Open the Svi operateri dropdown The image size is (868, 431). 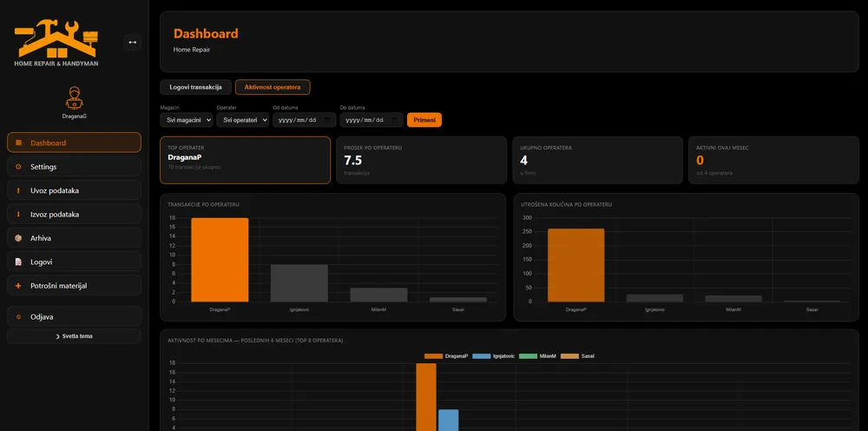[x=242, y=120]
